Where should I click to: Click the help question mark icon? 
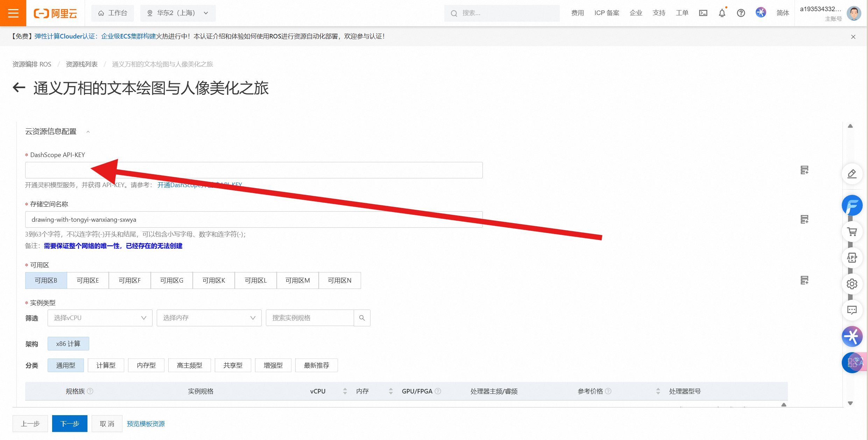pyautogui.click(x=741, y=13)
